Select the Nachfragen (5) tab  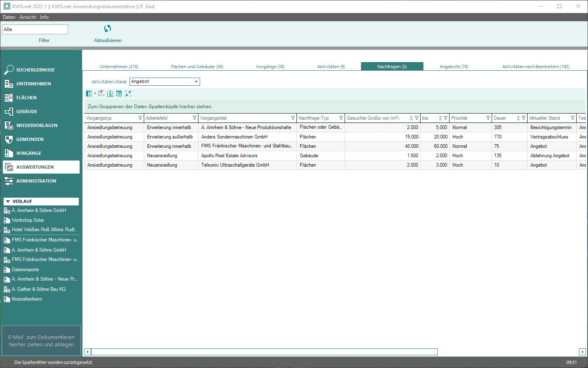click(392, 67)
